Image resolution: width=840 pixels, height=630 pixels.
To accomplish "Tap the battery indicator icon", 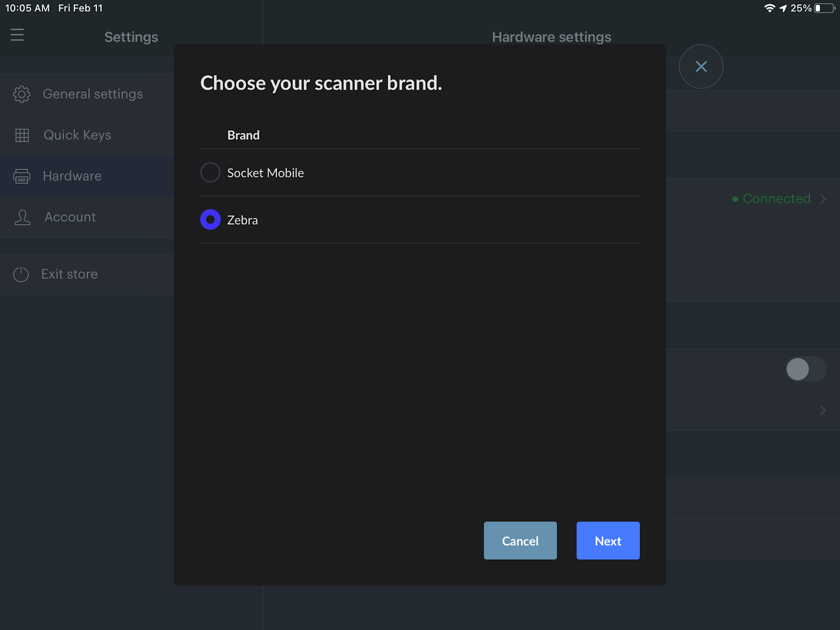I will pyautogui.click(x=824, y=8).
